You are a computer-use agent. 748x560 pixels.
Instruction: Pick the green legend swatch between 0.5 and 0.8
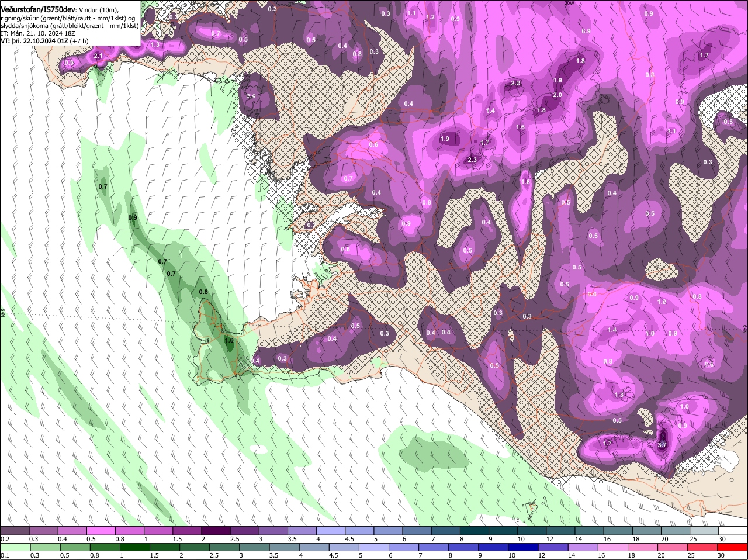[x=74, y=547]
